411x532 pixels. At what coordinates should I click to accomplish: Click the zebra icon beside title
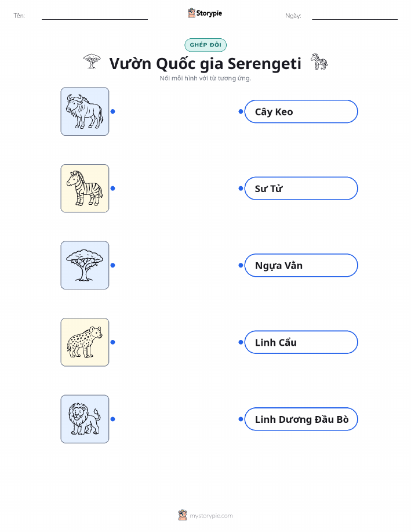click(319, 61)
